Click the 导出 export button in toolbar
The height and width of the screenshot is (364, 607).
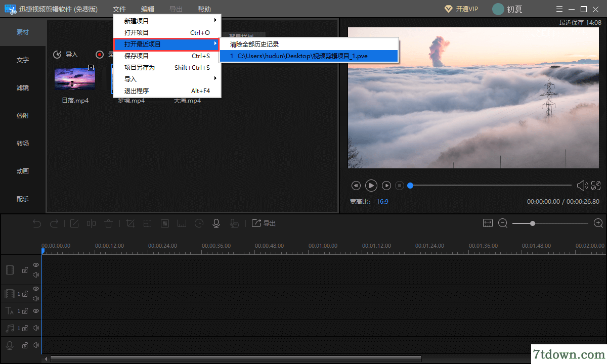click(264, 223)
